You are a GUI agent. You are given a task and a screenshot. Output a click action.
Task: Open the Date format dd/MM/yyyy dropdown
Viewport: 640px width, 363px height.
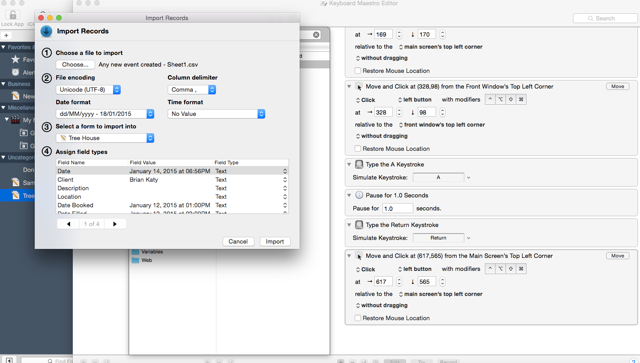pos(105,114)
